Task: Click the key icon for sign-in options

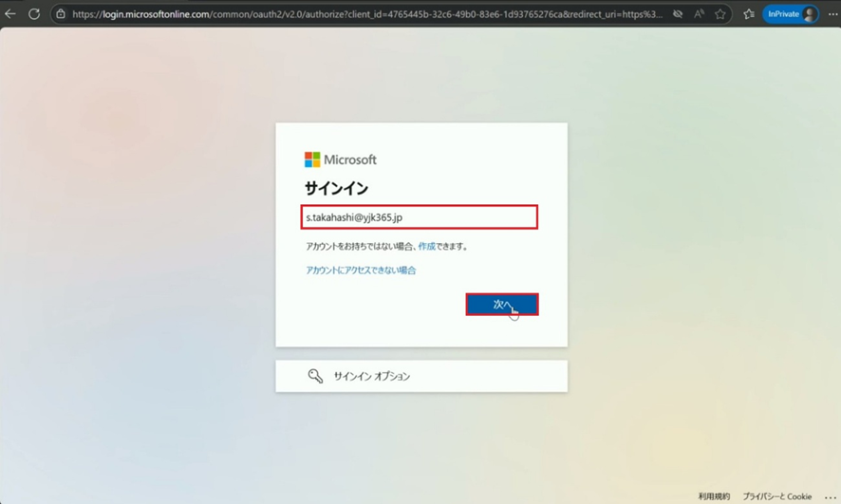Action: [x=315, y=376]
